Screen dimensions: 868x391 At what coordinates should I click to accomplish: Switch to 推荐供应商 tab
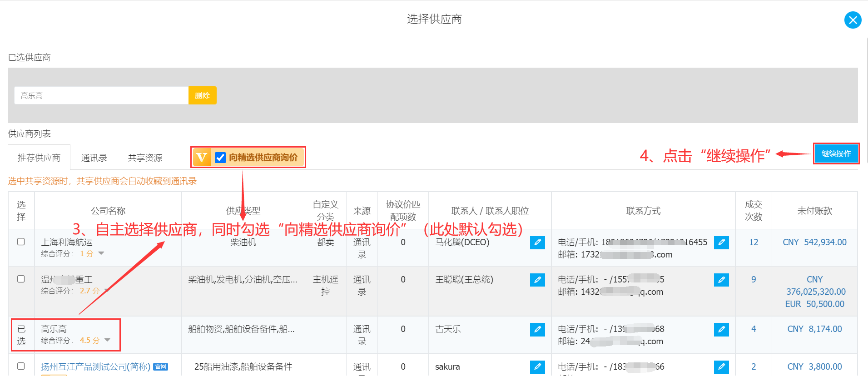[39, 158]
